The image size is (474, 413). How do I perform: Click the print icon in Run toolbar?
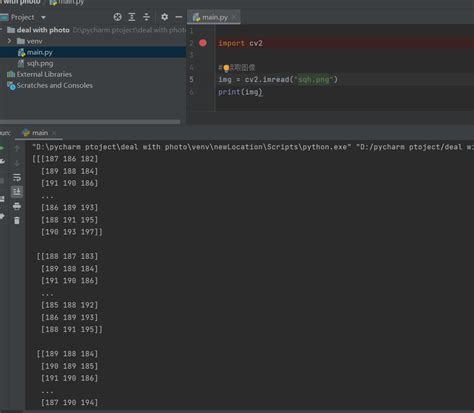pyautogui.click(x=17, y=206)
